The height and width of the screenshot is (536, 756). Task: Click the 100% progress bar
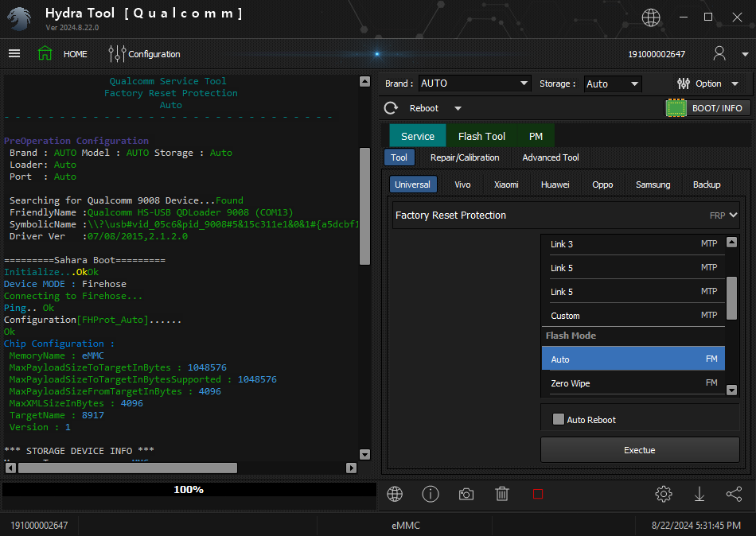[189, 490]
